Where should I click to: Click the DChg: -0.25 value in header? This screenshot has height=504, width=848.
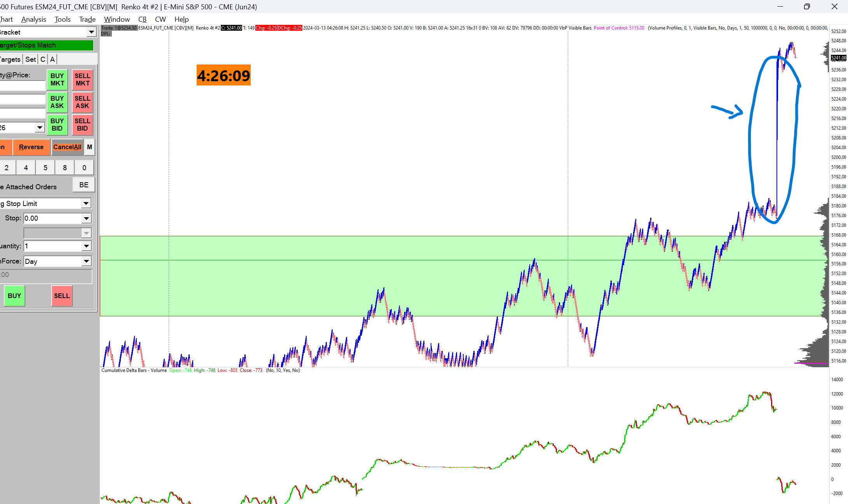(290, 28)
